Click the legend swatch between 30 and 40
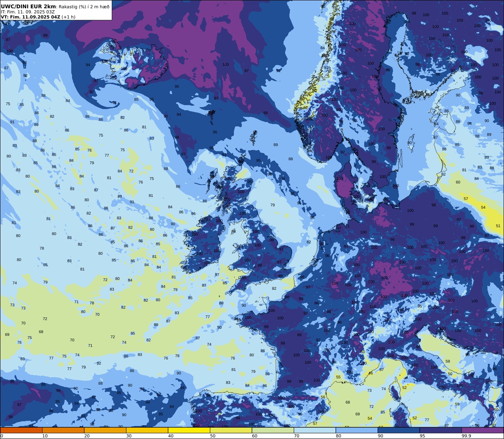The image size is (504, 439). (147, 430)
